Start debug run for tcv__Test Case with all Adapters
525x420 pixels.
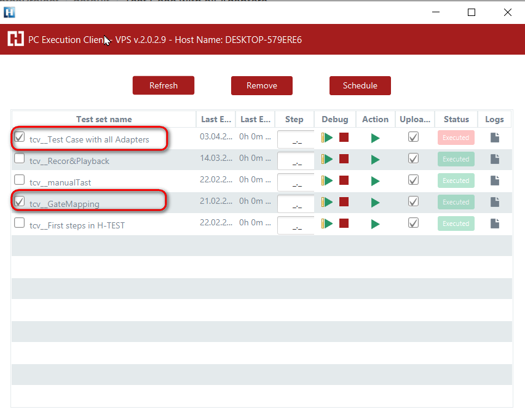[328, 138]
